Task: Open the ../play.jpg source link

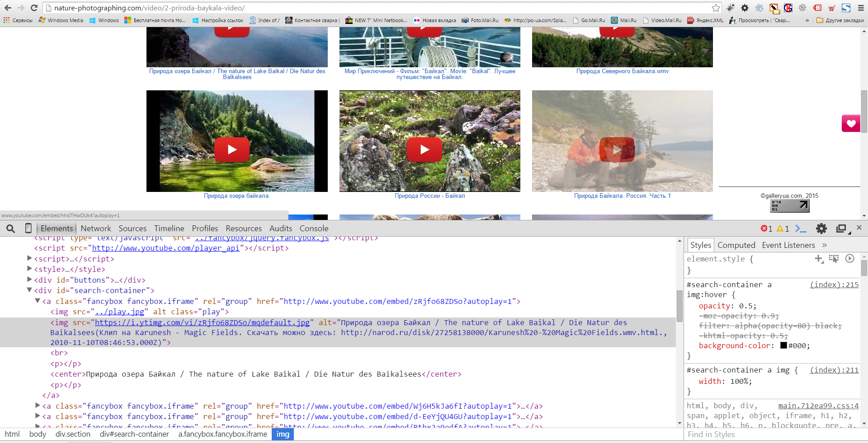Action: [119, 312]
